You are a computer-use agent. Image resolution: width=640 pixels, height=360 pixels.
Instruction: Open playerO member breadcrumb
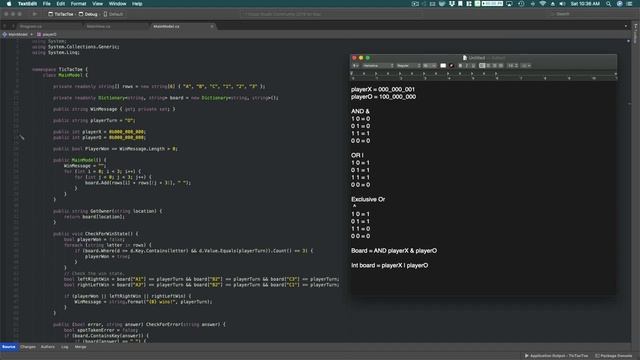pyautogui.click(x=47, y=34)
